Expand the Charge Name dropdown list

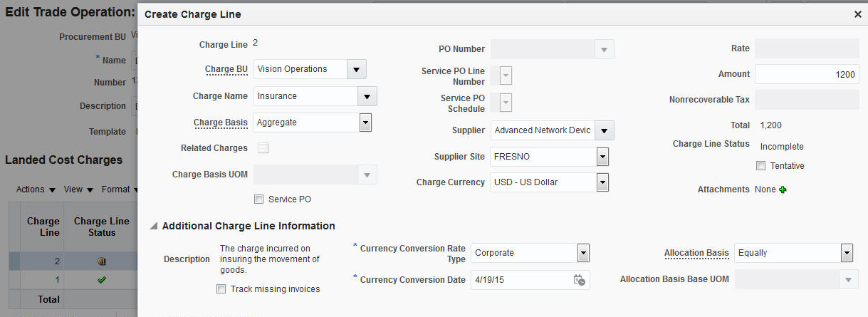pos(367,96)
